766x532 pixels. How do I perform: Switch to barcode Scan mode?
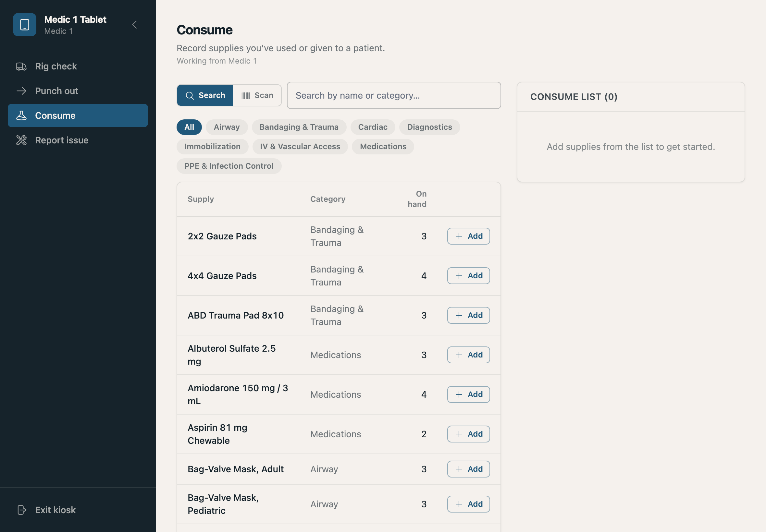click(x=257, y=96)
